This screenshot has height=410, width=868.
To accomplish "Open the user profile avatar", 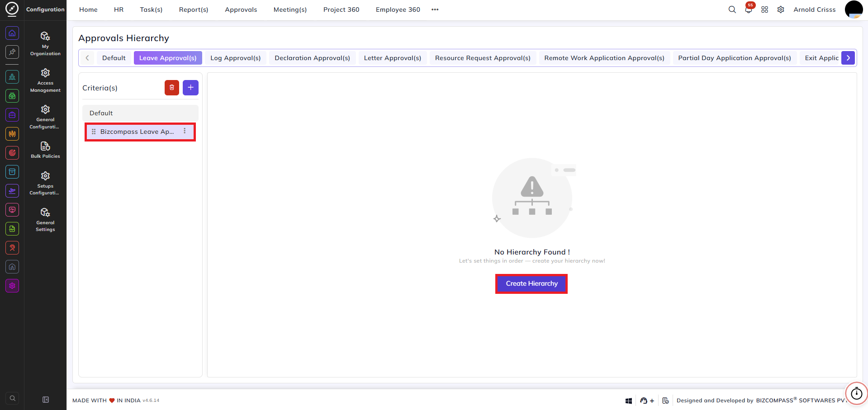I will click(x=854, y=9).
